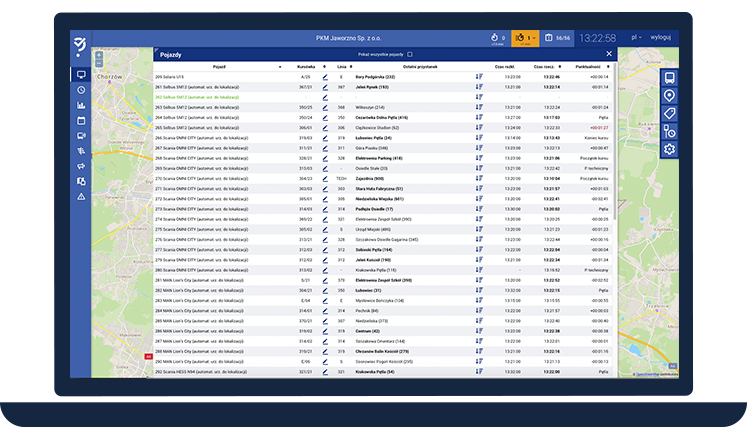Select vehicle '266 Scania OMNI CITY' row
Screen dimensions: 747x427
click(x=383, y=138)
